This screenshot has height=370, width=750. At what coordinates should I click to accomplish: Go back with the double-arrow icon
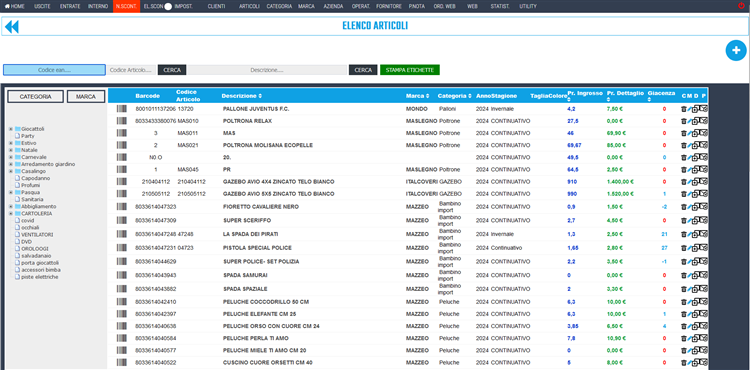pos(11,27)
